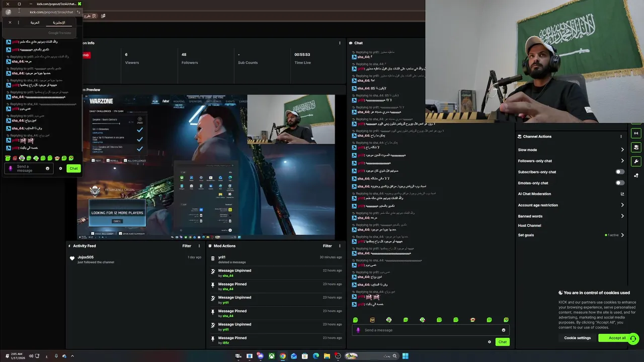Open the Host Channel action
Image resolution: width=644 pixels, height=362 pixels.
coord(529,226)
